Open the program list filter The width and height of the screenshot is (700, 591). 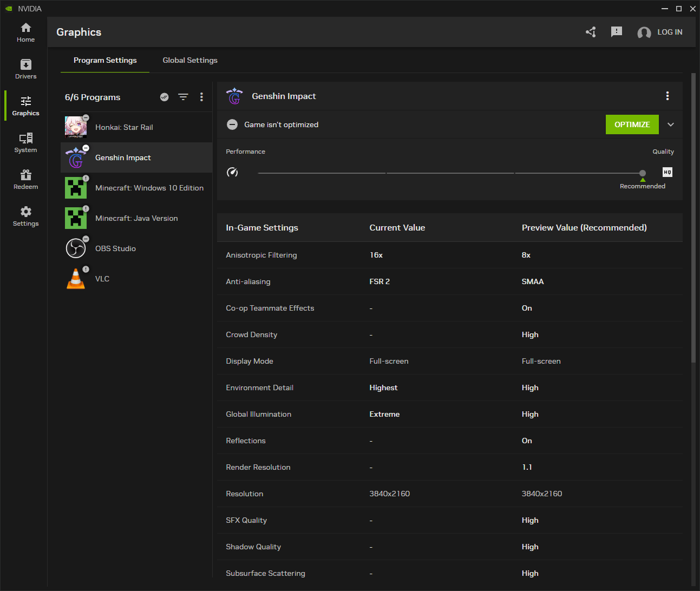point(183,97)
